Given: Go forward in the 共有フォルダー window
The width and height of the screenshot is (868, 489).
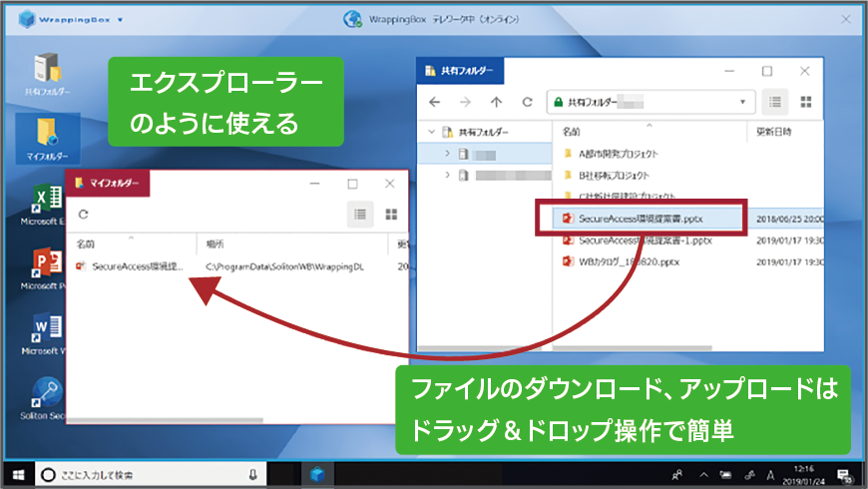Looking at the screenshot, I should pyautogui.click(x=466, y=102).
